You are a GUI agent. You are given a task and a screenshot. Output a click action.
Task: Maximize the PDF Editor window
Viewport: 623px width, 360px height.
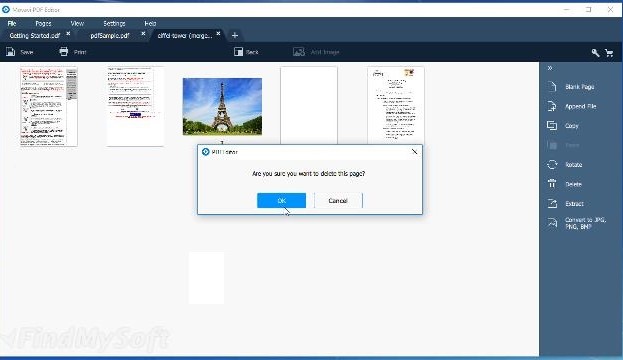[x=588, y=9]
